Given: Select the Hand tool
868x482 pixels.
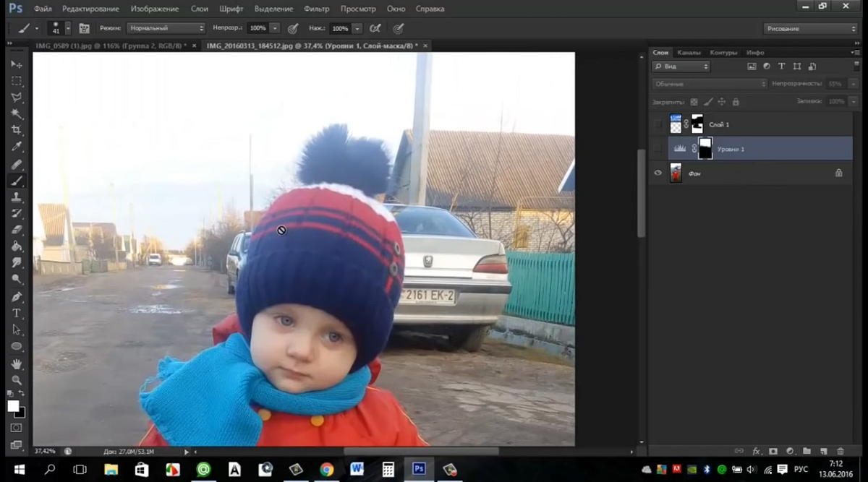Looking at the screenshot, I should pyautogui.click(x=16, y=363).
